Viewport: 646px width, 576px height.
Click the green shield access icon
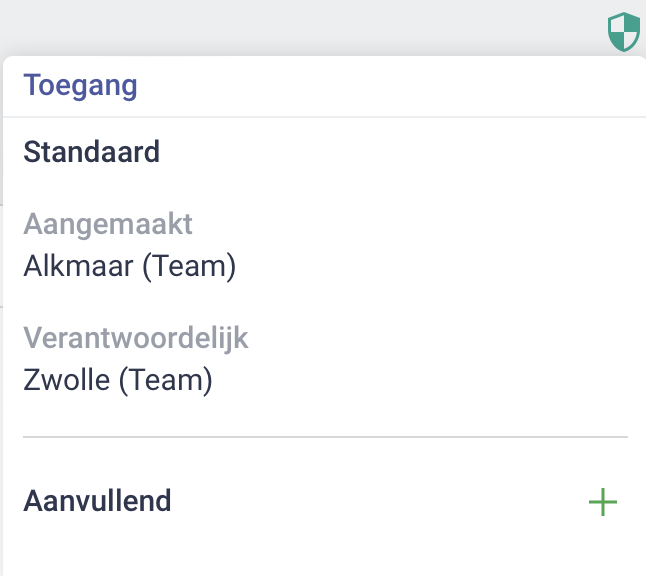pyautogui.click(x=624, y=32)
